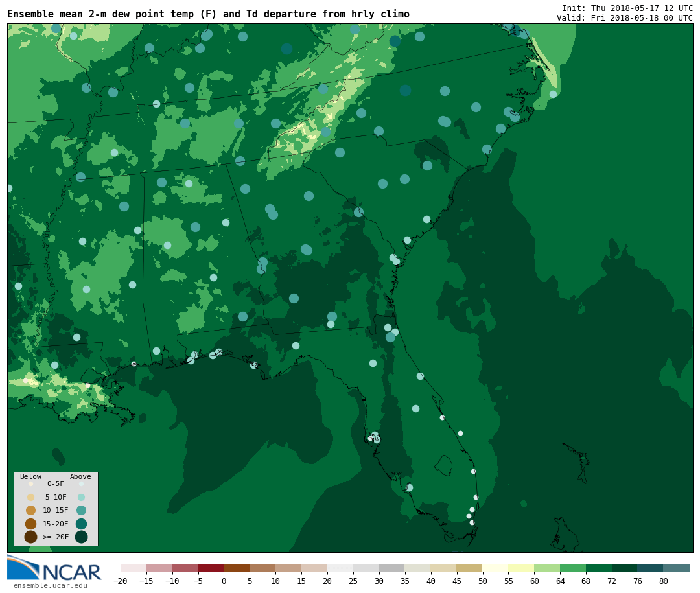700x593 pixels.
Task: Choose the Above 15-20F dark teal legend circle
Action: point(81,524)
